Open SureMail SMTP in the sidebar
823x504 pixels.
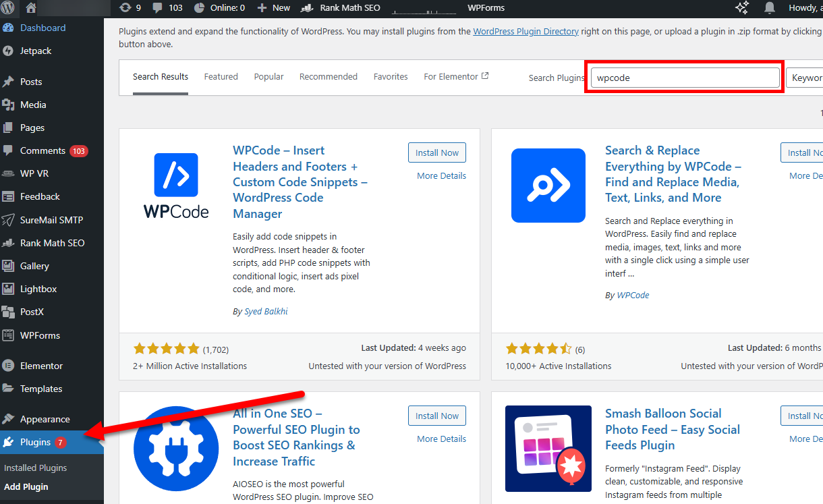pos(52,220)
